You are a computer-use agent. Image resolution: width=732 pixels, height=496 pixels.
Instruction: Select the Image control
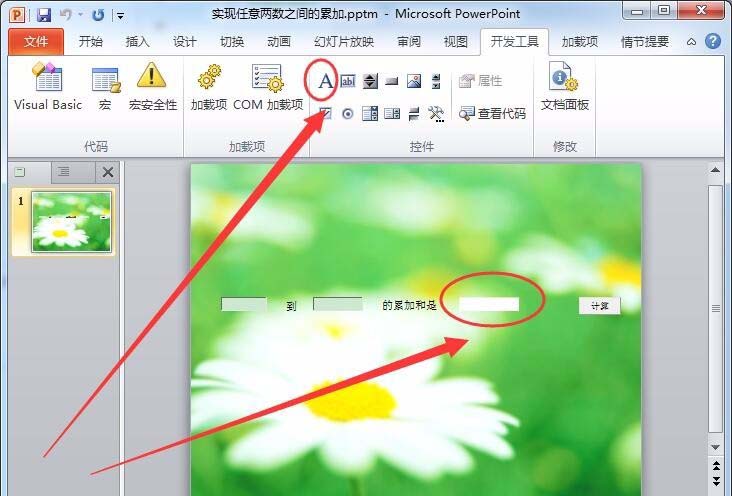tap(414, 81)
